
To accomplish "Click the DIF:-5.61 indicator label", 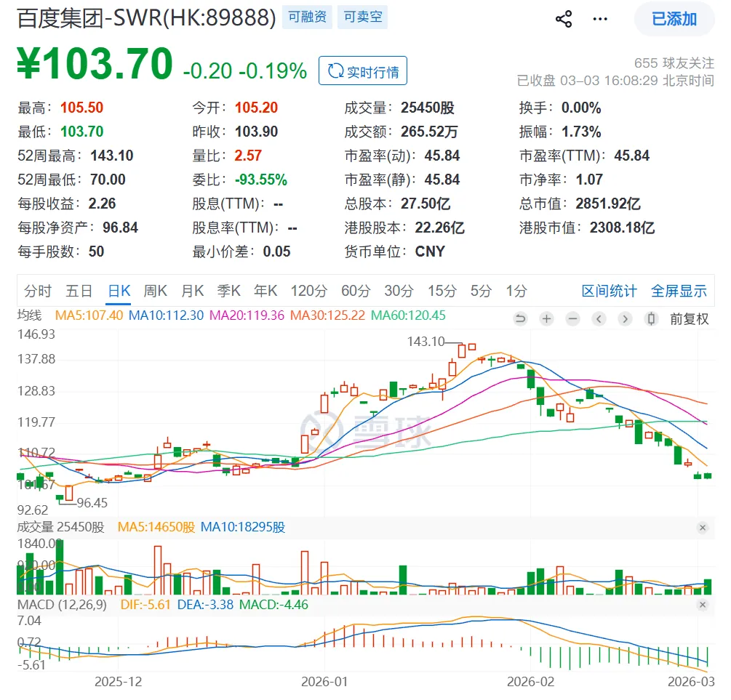I will [145, 605].
